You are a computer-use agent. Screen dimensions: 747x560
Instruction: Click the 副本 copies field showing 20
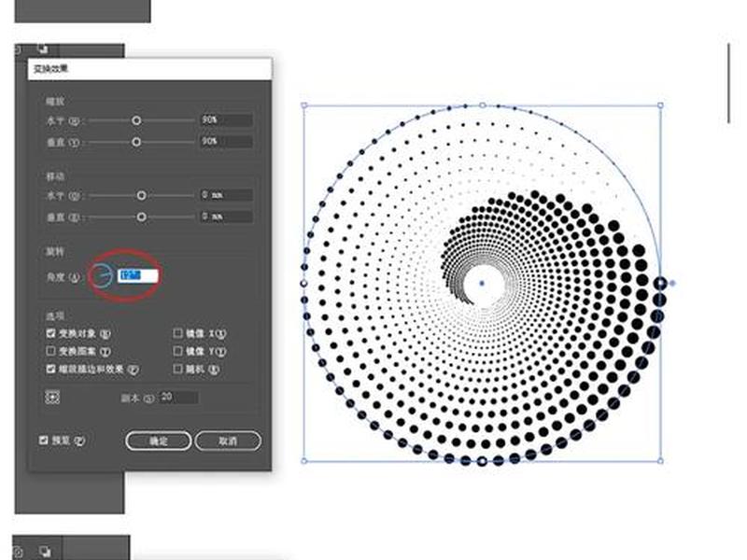[x=178, y=398]
